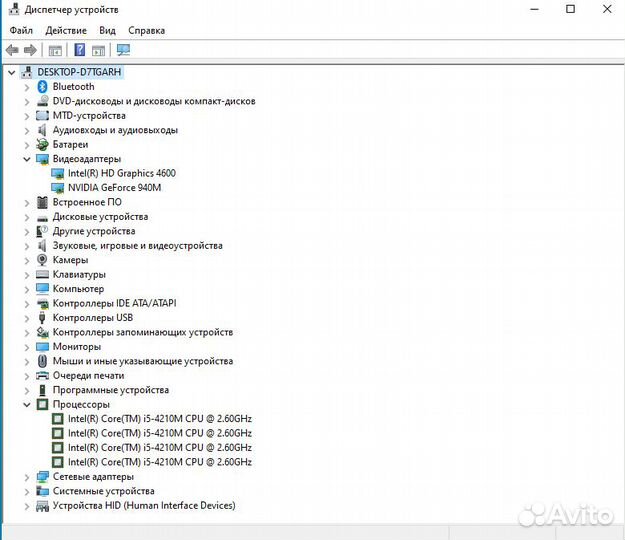Image resolution: width=625 pixels, height=540 pixels.
Task: Click the Back arrow toolbar icon
Action: [x=12, y=50]
